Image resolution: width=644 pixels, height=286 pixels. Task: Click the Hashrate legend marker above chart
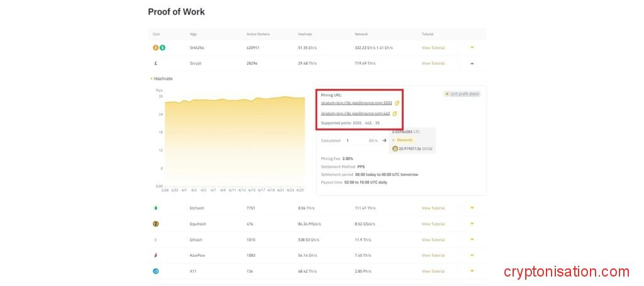click(x=152, y=79)
